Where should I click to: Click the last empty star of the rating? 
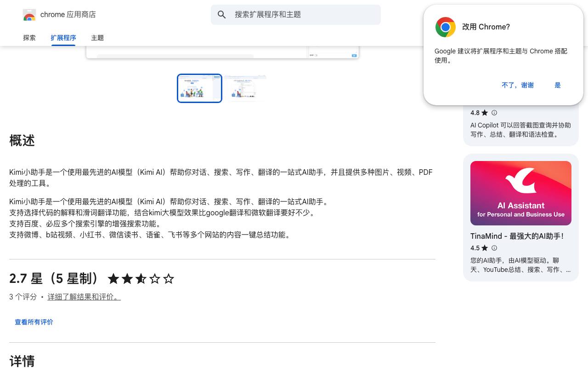click(x=169, y=279)
